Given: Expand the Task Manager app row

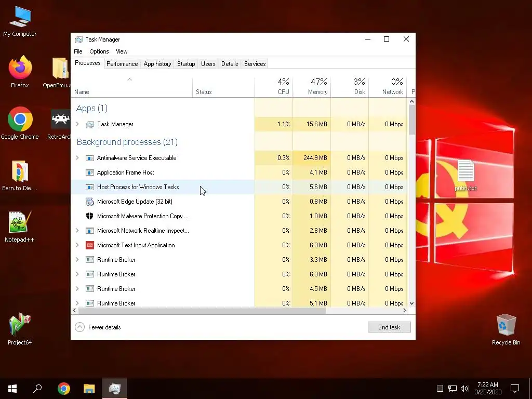Looking at the screenshot, I should [77, 124].
